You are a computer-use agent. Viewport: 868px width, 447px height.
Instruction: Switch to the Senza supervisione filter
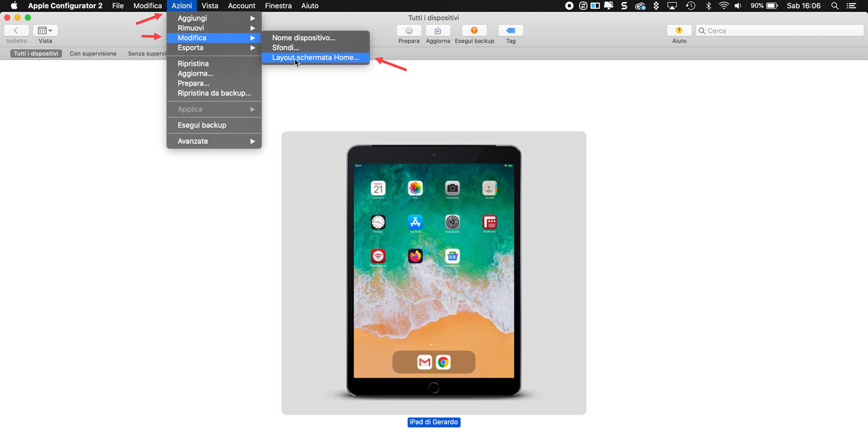(x=147, y=53)
